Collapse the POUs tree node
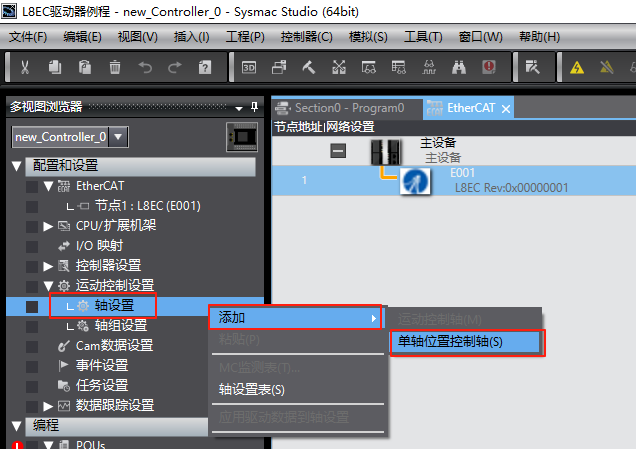636x449 pixels. [48, 445]
